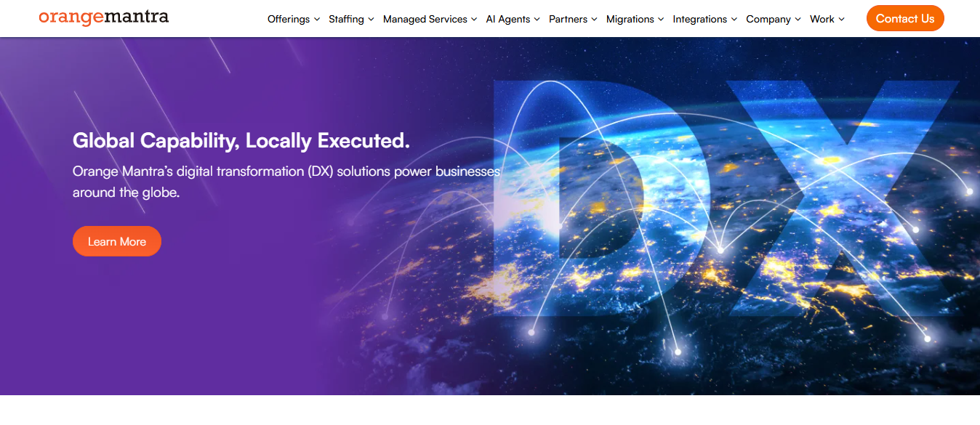The image size is (980, 425).
Task: Expand the Staffing chevron arrow
Action: point(371,20)
